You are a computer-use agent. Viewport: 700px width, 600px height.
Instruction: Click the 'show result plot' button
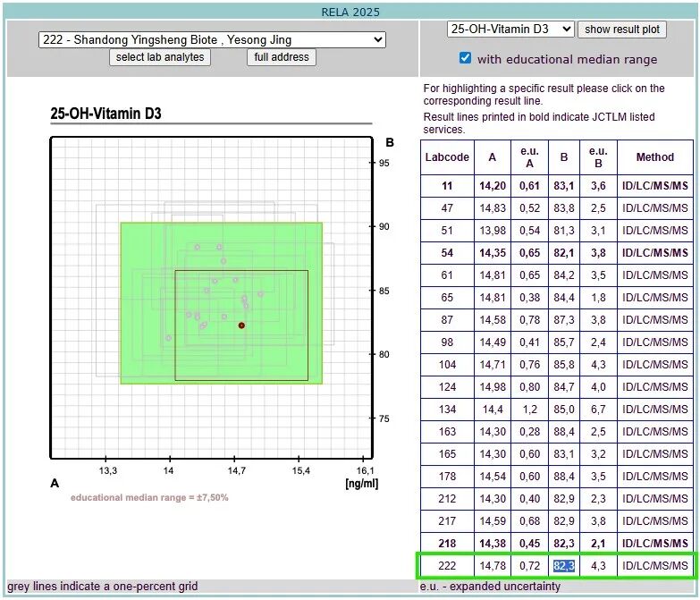coord(622,30)
